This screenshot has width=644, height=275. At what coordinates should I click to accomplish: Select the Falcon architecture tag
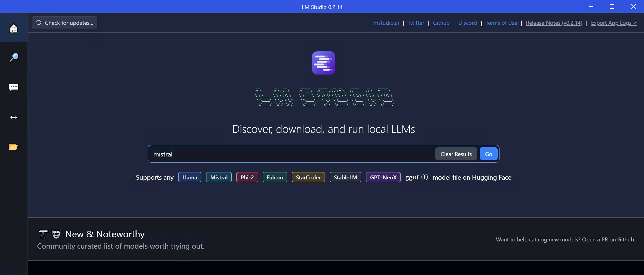(275, 177)
